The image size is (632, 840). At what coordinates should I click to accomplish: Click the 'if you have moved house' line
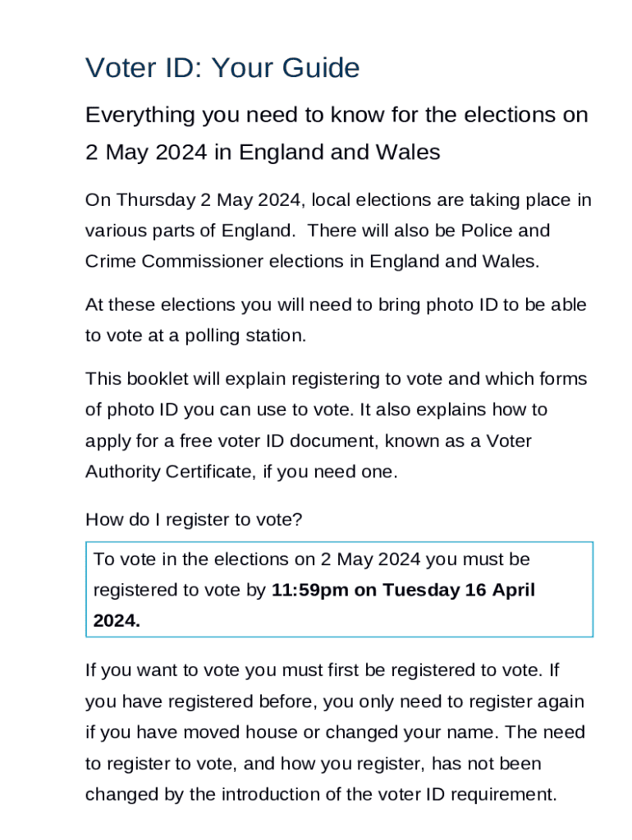(x=335, y=733)
